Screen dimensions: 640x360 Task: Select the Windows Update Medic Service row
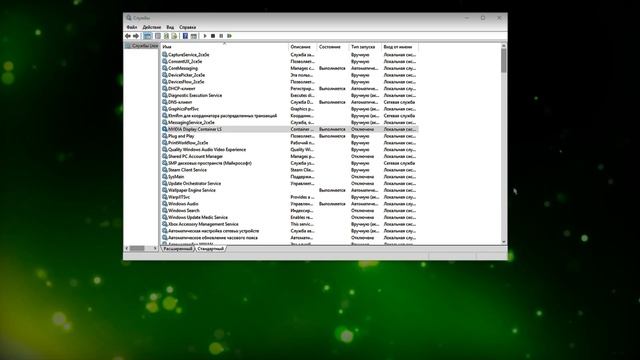click(x=290, y=217)
